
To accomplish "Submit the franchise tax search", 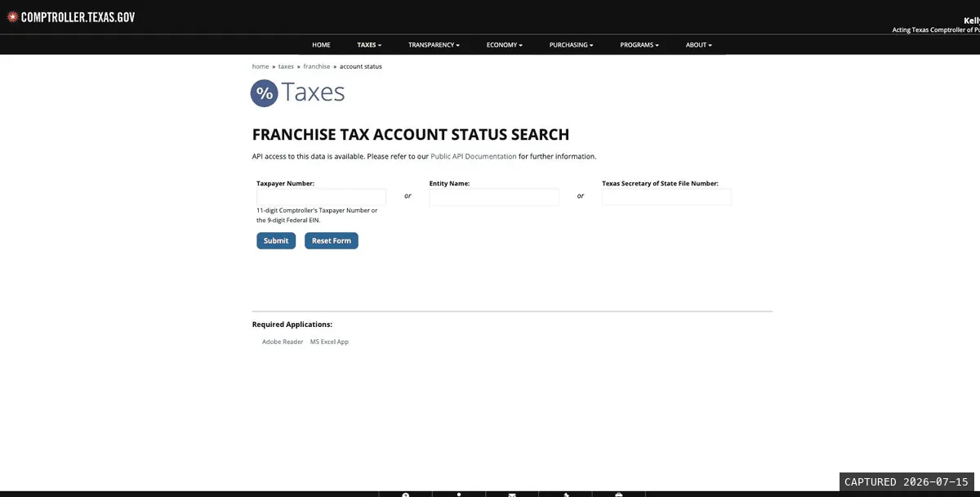I will click(x=276, y=240).
